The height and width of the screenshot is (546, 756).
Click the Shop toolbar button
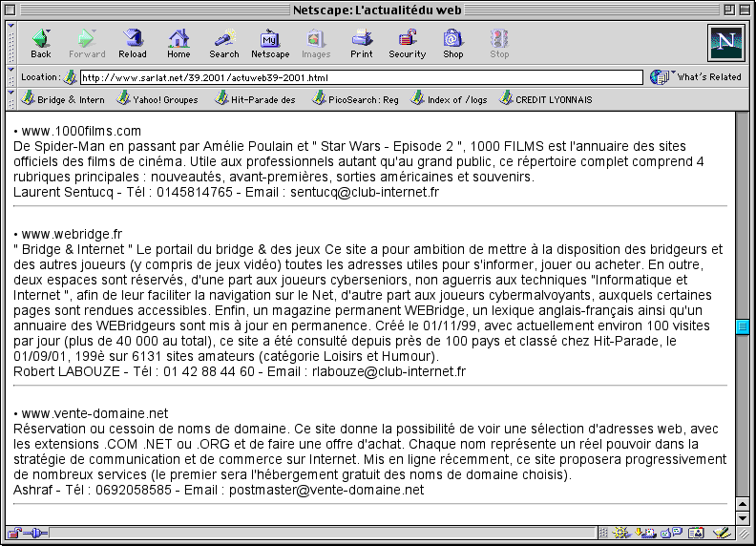[453, 43]
